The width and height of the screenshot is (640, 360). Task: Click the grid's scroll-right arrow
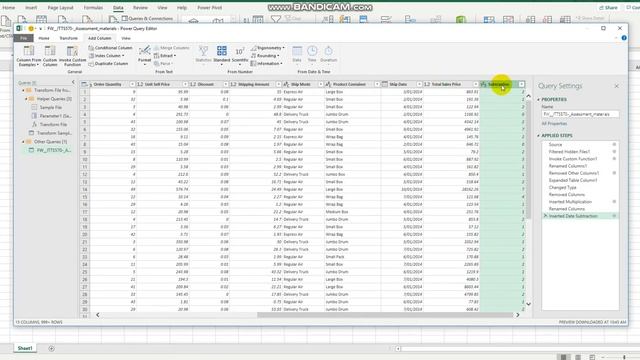(x=518, y=315)
